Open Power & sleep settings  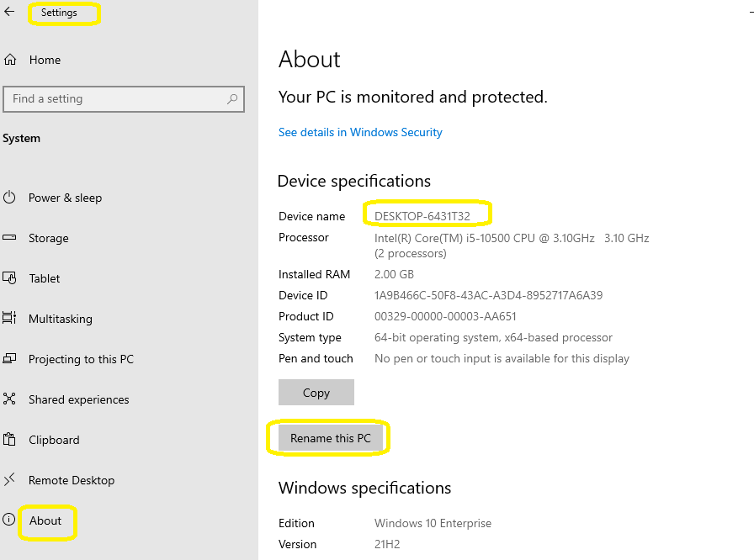point(65,198)
